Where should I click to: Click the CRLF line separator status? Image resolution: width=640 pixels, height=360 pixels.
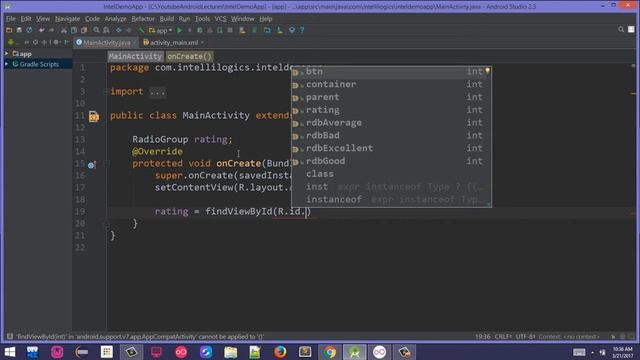pos(503,337)
